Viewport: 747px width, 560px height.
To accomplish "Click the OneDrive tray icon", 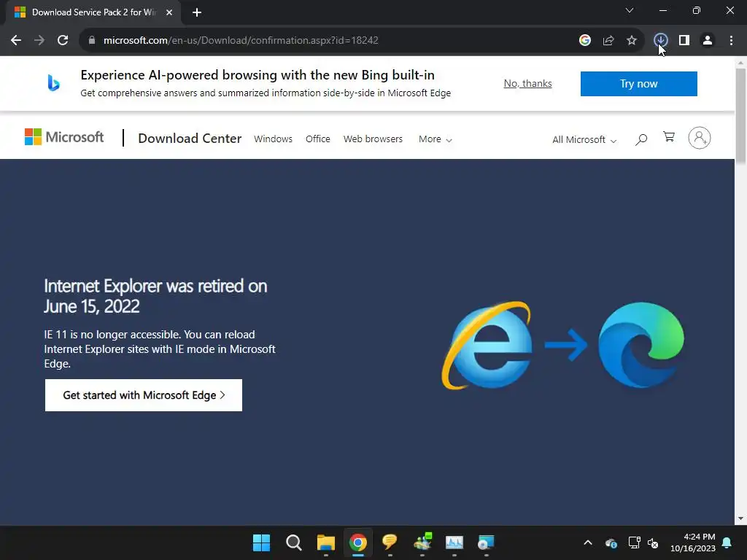I will click(x=611, y=542).
